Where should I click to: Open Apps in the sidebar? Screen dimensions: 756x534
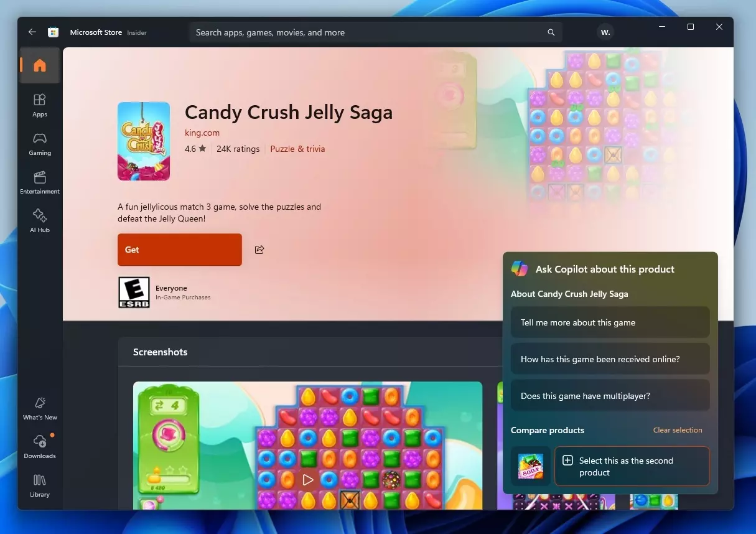(40, 105)
